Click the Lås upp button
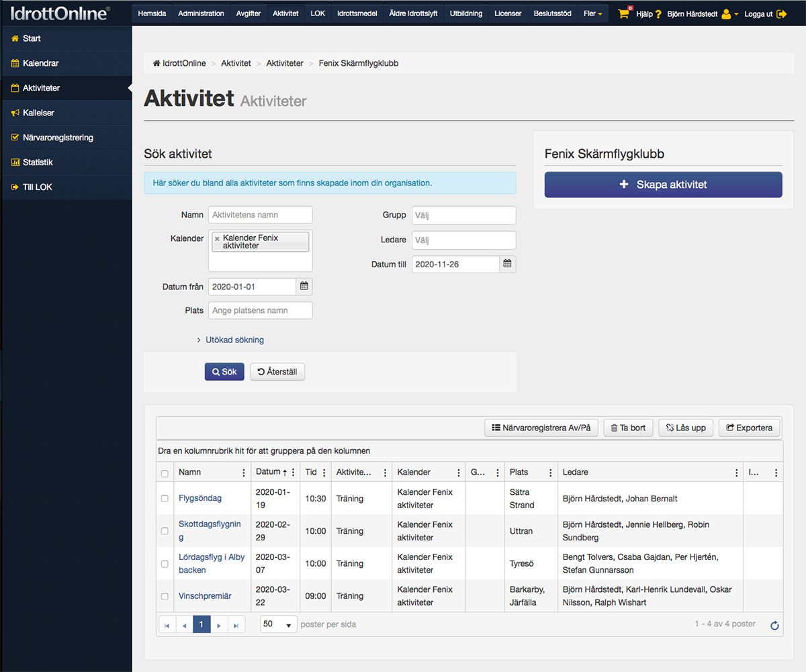The width and height of the screenshot is (806, 672). [686, 428]
